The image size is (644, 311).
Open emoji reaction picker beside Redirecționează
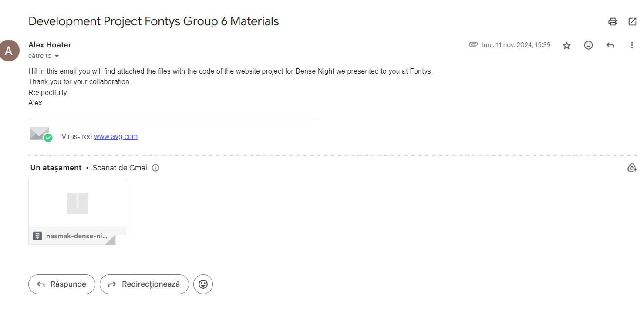tap(203, 284)
